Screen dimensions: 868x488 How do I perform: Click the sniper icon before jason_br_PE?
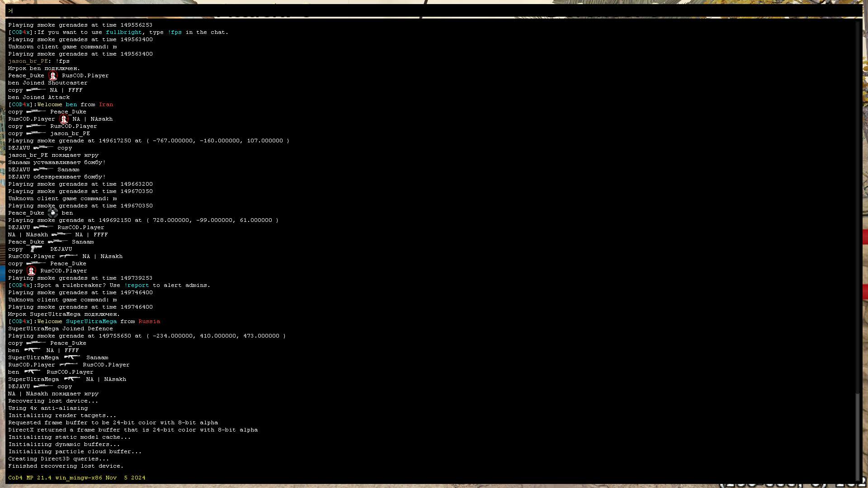click(x=36, y=133)
